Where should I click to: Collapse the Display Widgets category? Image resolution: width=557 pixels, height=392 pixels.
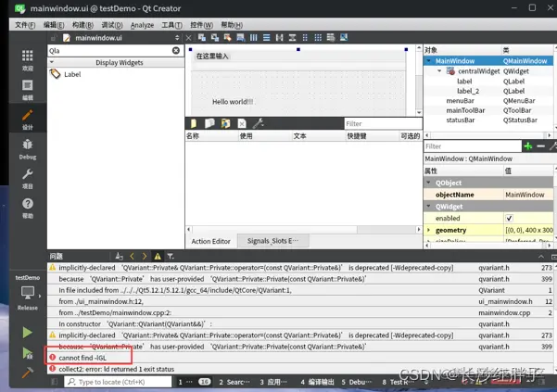tap(52, 62)
